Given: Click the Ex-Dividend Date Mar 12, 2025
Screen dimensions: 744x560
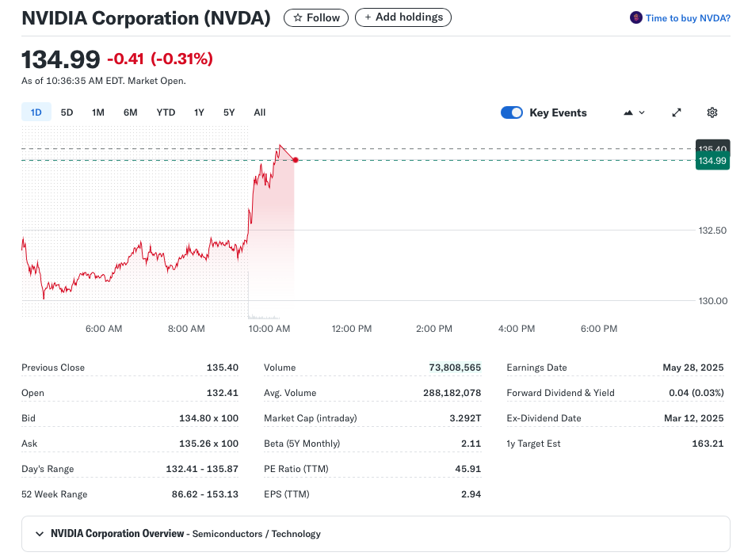Looking at the screenshot, I should (694, 418).
